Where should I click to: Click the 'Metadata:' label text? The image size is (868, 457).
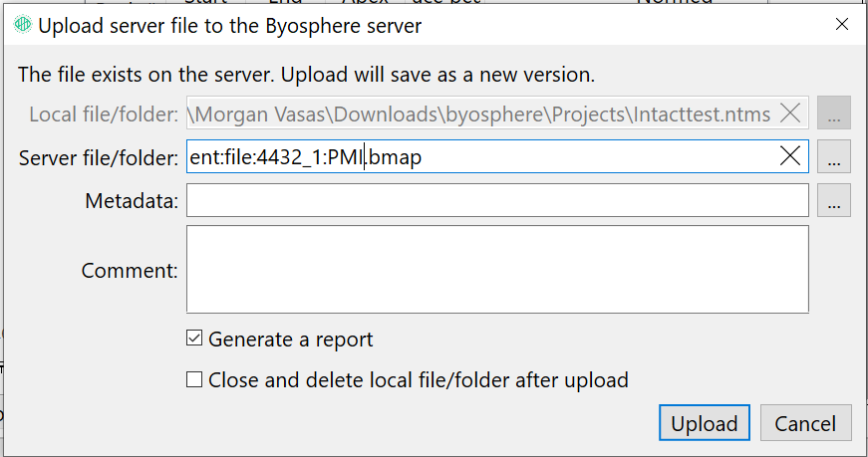tap(132, 201)
